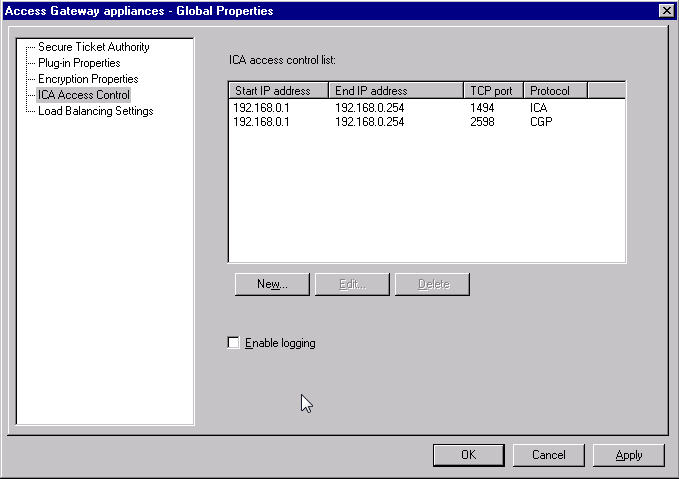679x479 pixels.
Task: Select Secure Ticket Authority in the tree
Action: 94,47
